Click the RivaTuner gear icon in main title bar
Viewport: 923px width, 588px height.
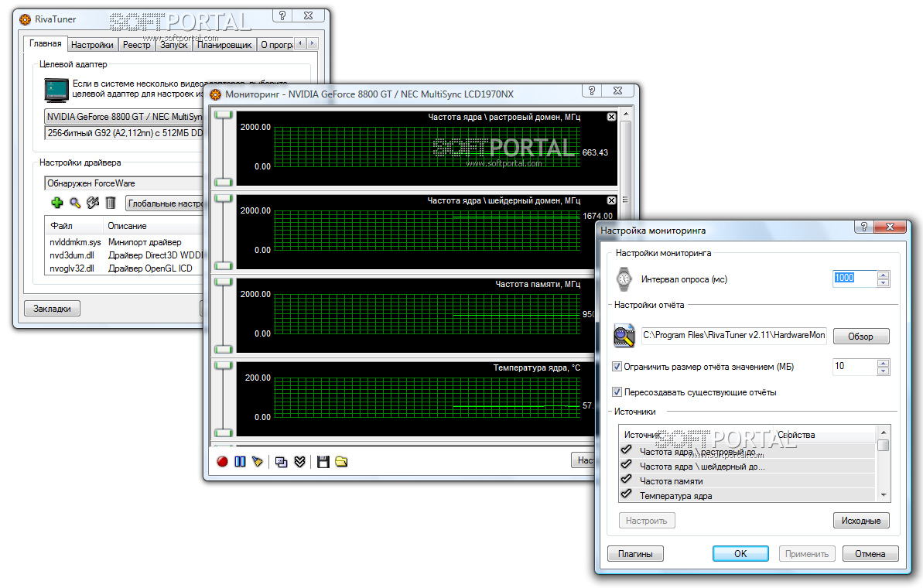click(x=25, y=19)
